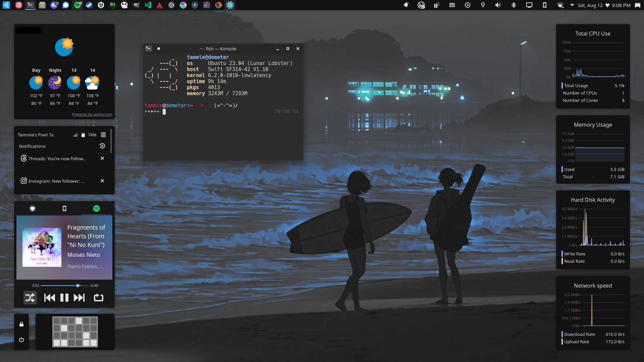Open Wi-Fi network tray icon
This screenshot has height=362, width=644.
[560, 5]
